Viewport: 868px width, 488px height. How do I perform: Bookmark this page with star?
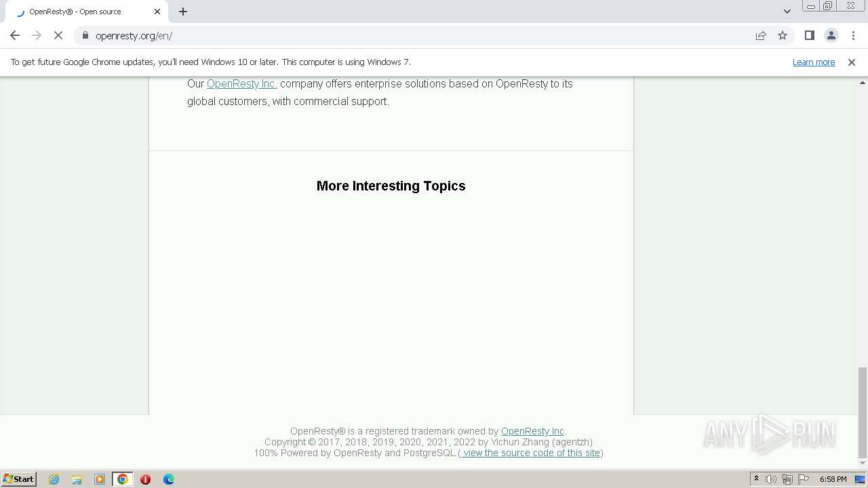coord(783,36)
